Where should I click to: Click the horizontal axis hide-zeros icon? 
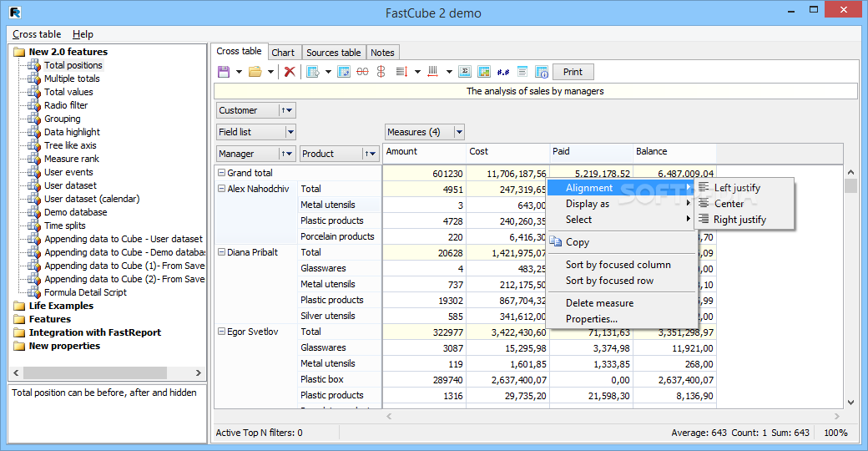362,72
